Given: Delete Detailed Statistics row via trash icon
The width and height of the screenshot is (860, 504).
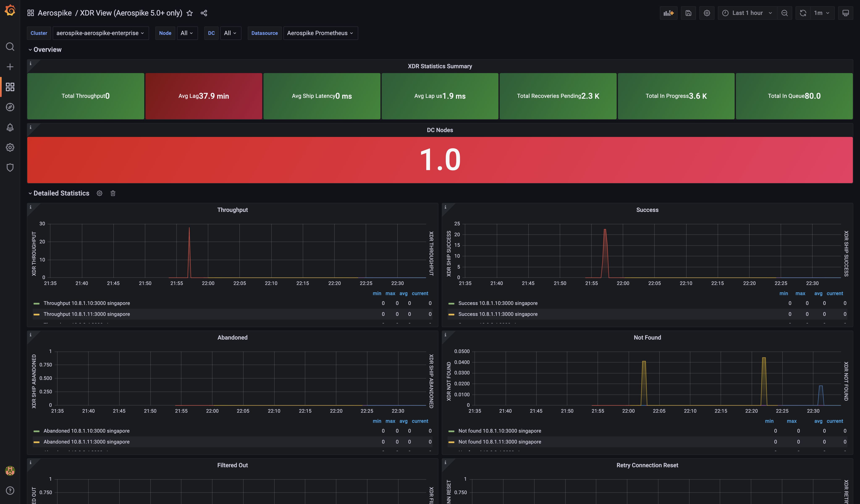Looking at the screenshot, I should (113, 193).
